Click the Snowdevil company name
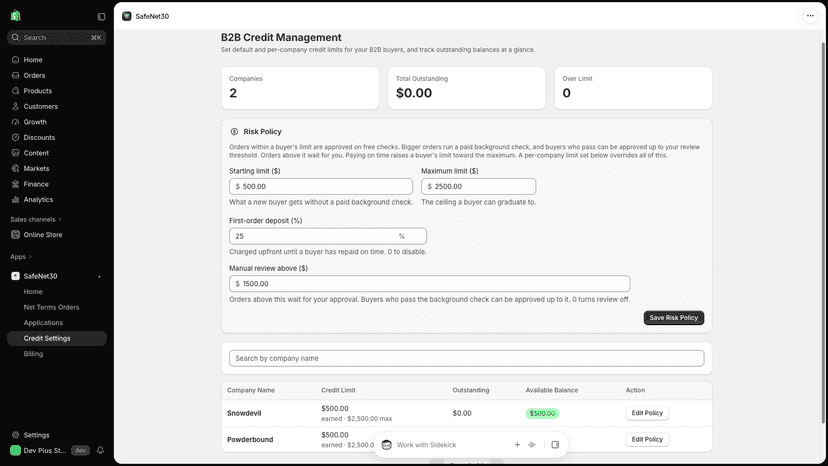This screenshot has height=466, width=828. click(244, 413)
